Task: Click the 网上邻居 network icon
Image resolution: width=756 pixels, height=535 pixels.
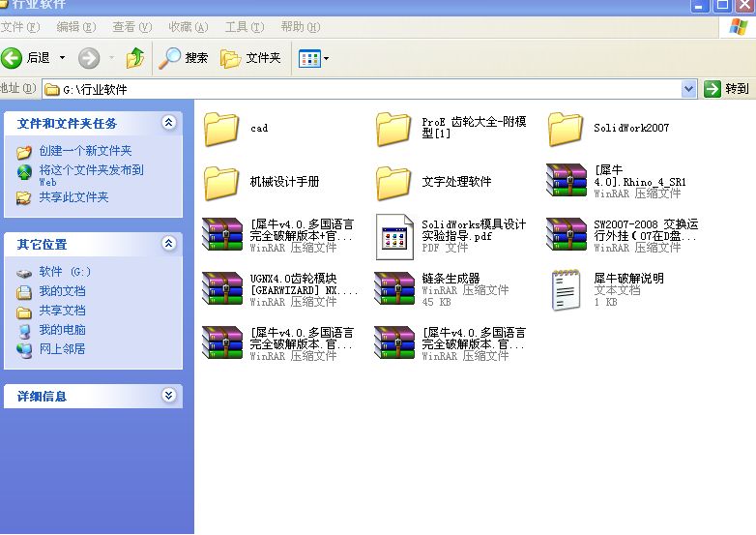Action: [x=23, y=350]
